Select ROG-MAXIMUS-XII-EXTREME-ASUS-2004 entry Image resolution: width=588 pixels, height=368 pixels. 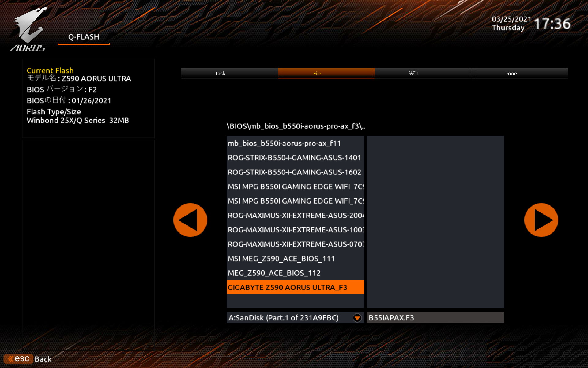point(296,215)
